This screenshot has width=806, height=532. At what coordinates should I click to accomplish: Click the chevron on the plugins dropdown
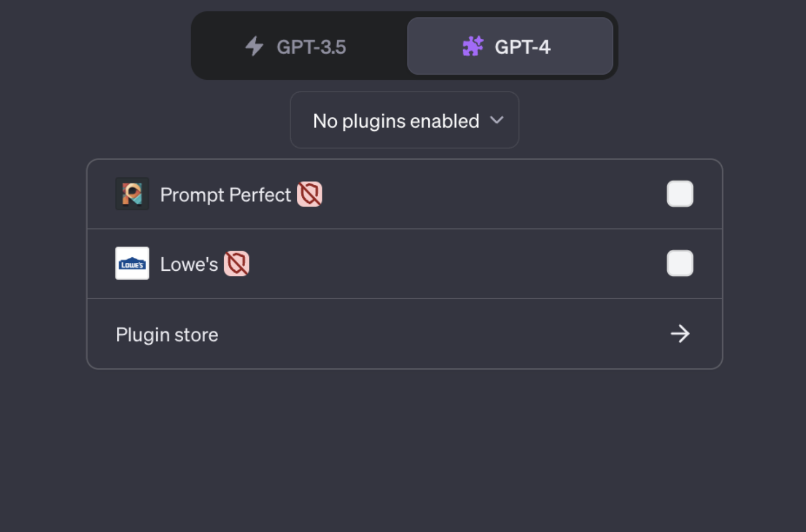coord(497,120)
